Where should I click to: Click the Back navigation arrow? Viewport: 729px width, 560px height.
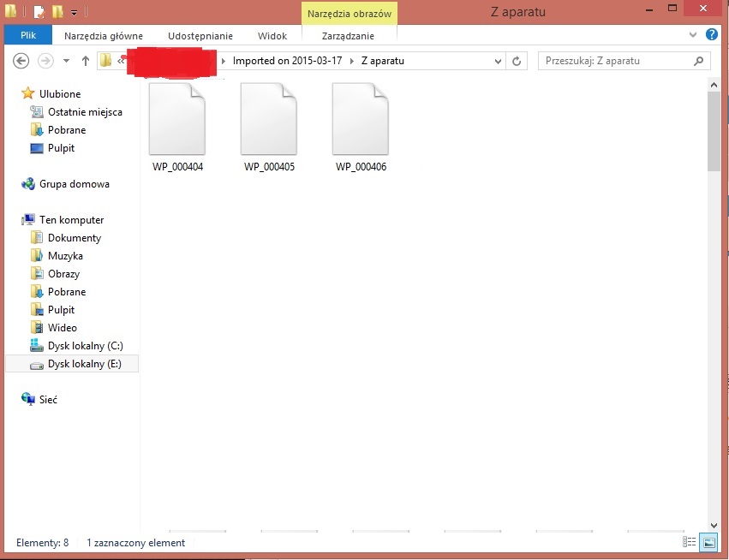22,61
